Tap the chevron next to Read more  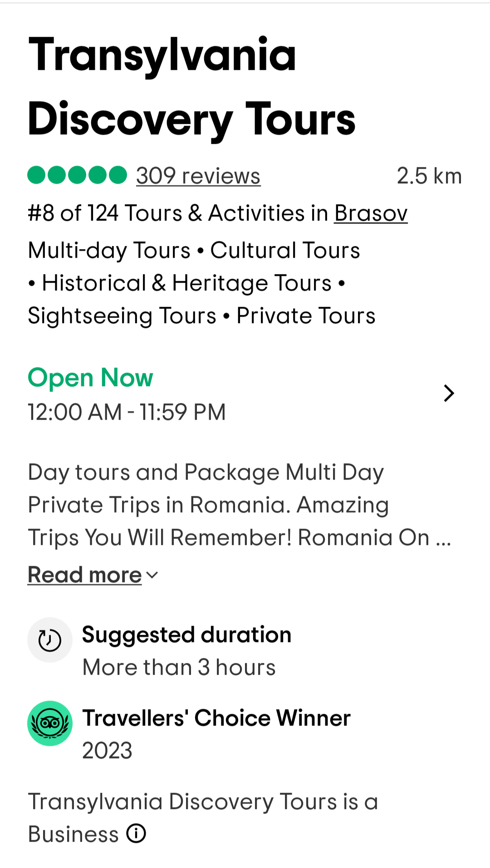pyautogui.click(x=152, y=575)
